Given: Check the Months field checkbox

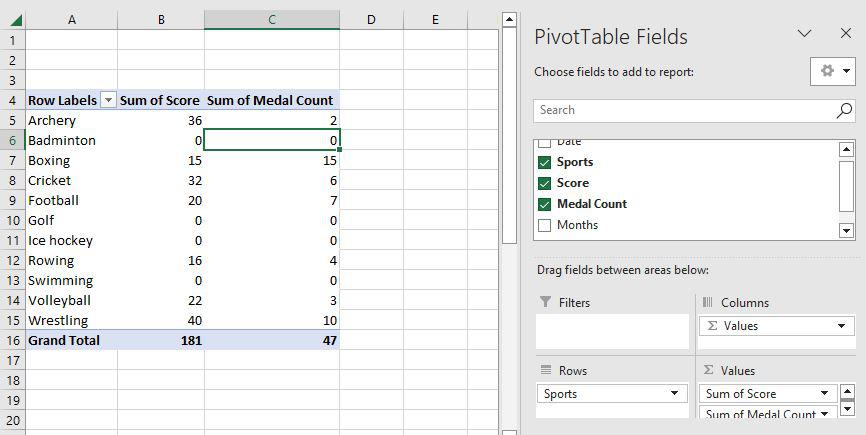Looking at the screenshot, I should point(544,225).
